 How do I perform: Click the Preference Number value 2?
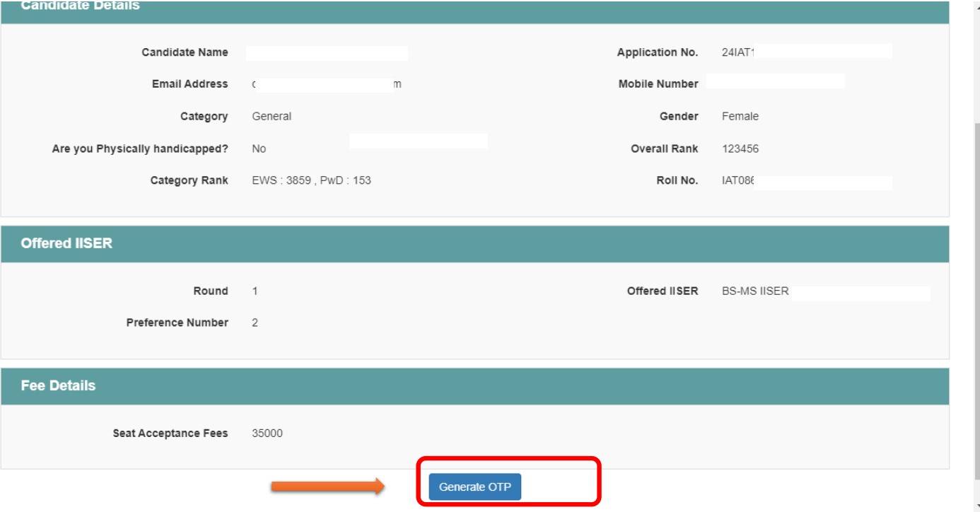click(255, 322)
